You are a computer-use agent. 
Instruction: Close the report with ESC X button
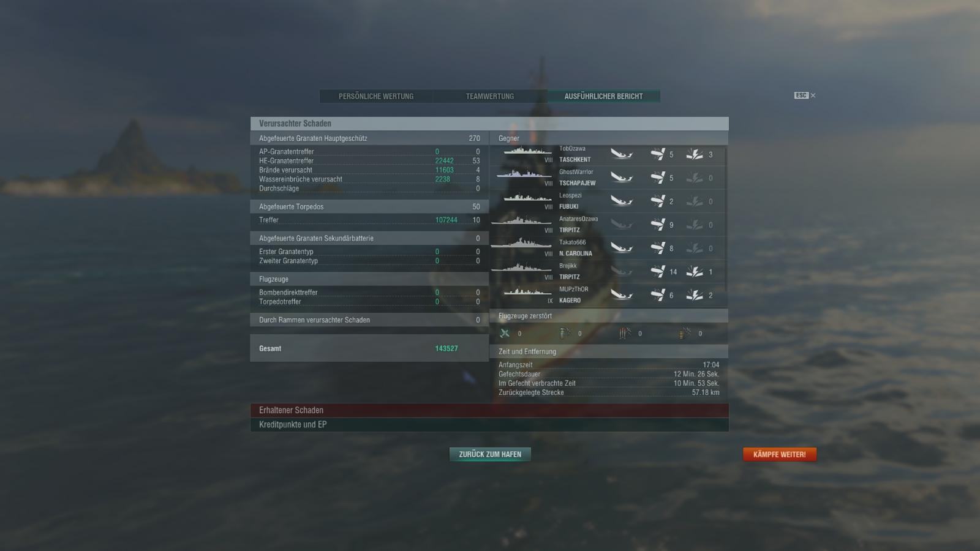click(805, 96)
